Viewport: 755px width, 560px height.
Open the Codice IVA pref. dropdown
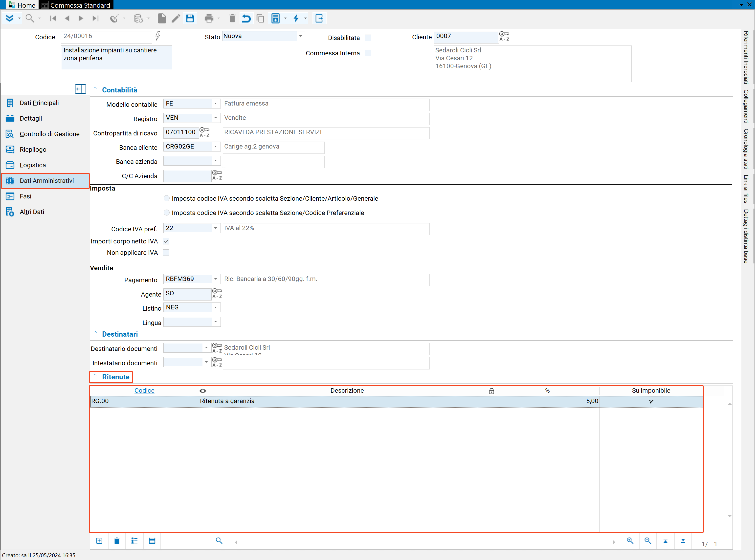tap(216, 228)
